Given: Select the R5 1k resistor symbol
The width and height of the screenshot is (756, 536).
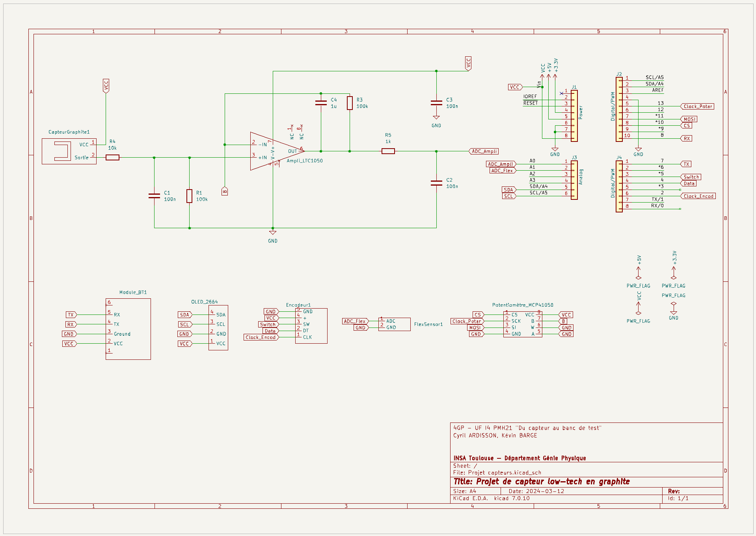Looking at the screenshot, I should pos(388,151).
